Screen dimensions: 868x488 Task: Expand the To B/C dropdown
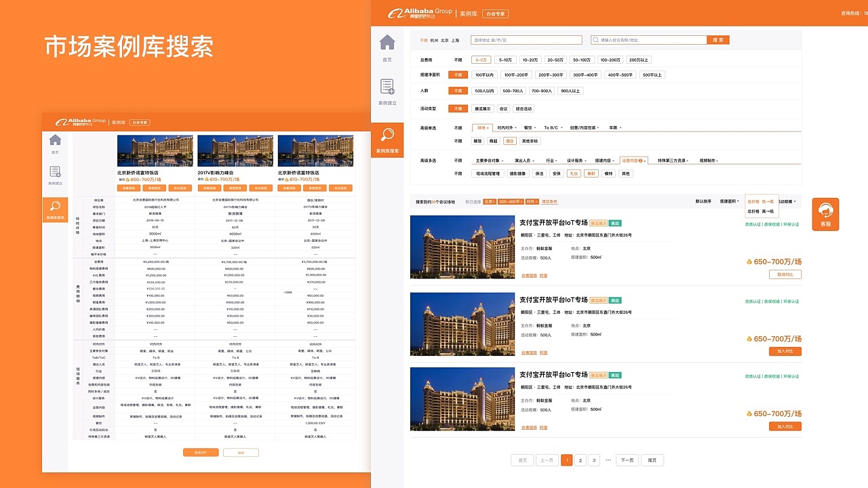point(553,127)
